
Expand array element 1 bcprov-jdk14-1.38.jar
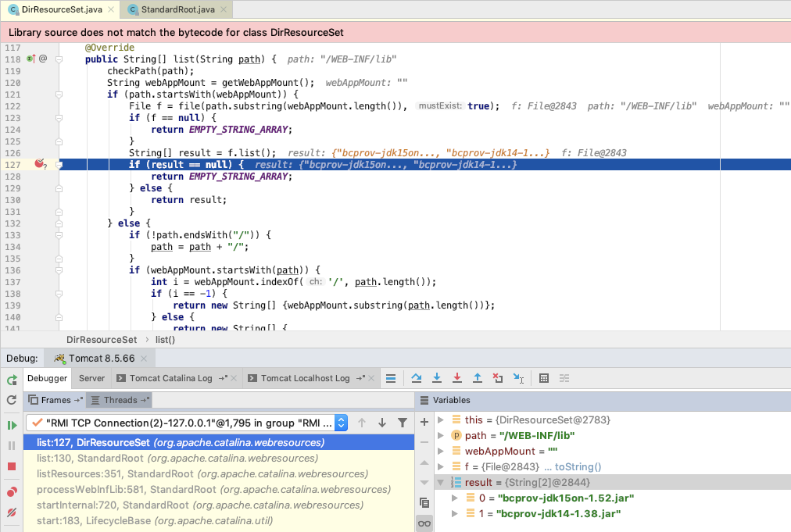tap(455, 513)
